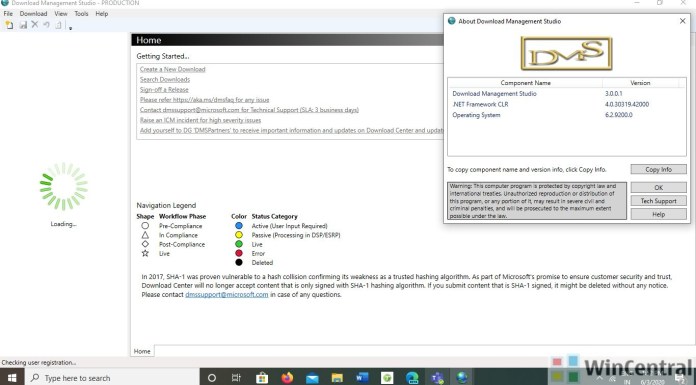The image size is (696, 385).
Task: Click the Create a New Download link
Action: [173, 69]
